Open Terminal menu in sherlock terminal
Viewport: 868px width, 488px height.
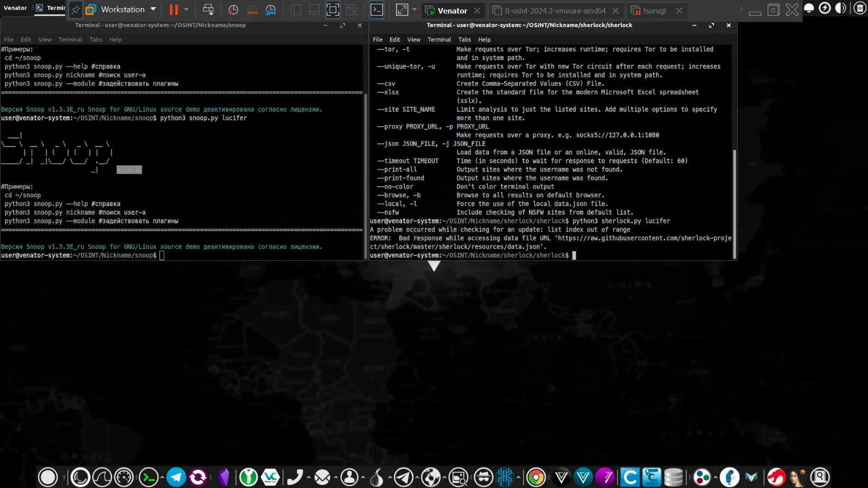pos(439,40)
